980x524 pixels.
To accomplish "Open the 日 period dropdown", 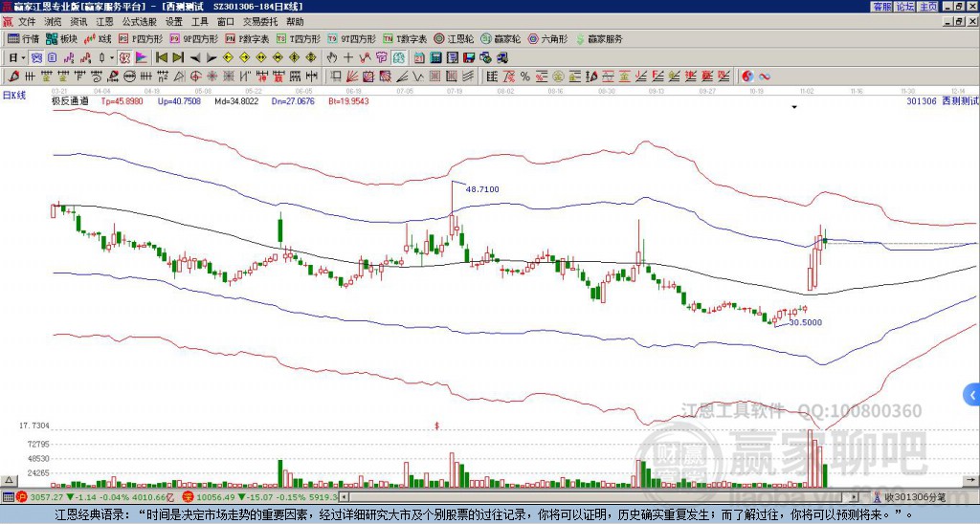I will coord(16,58).
